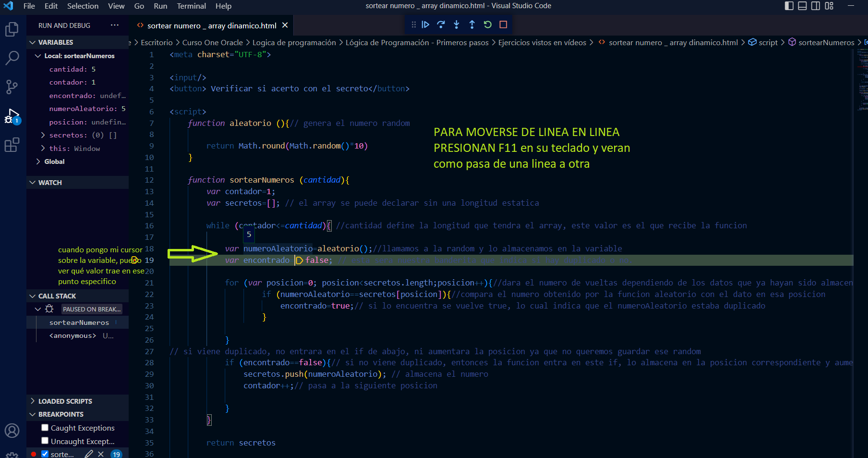
Task: Open the Help menu
Action: pyautogui.click(x=223, y=6)
